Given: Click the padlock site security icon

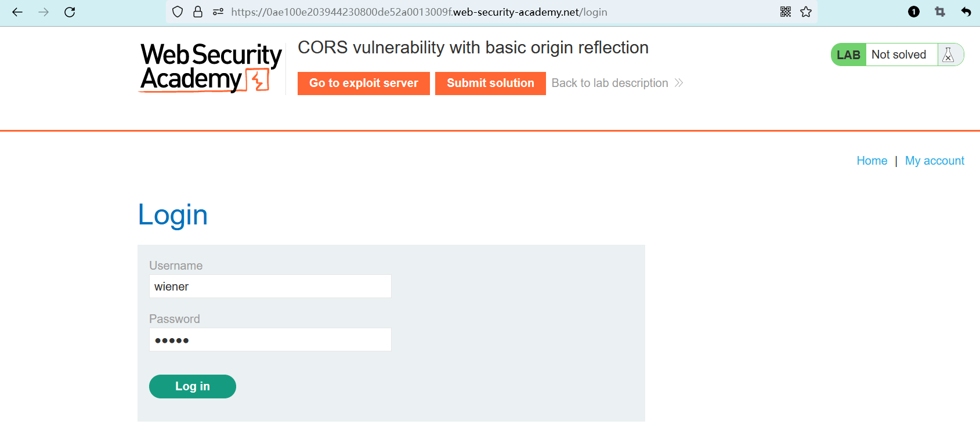Looking at the screenshot, I should [x=198, y=12].
